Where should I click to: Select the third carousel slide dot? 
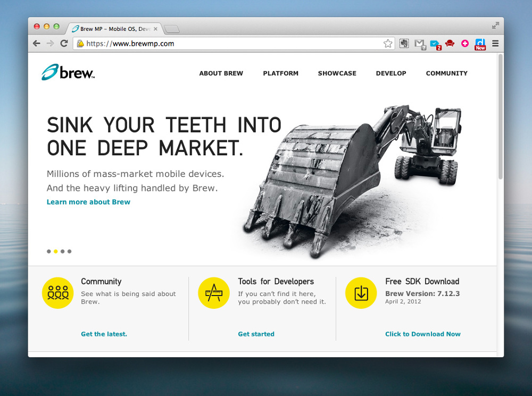(62, 251)
